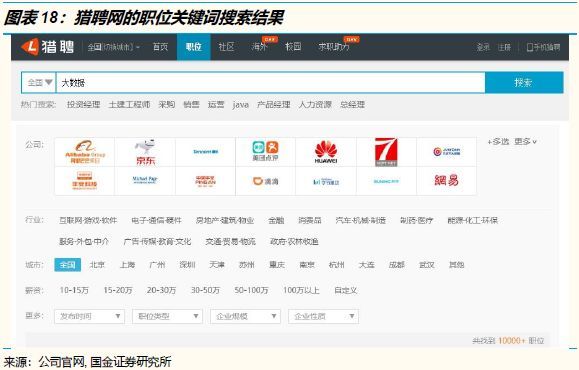Click the keyword search input field
Screen dimensions: 579x370
(x=270, y=83)
